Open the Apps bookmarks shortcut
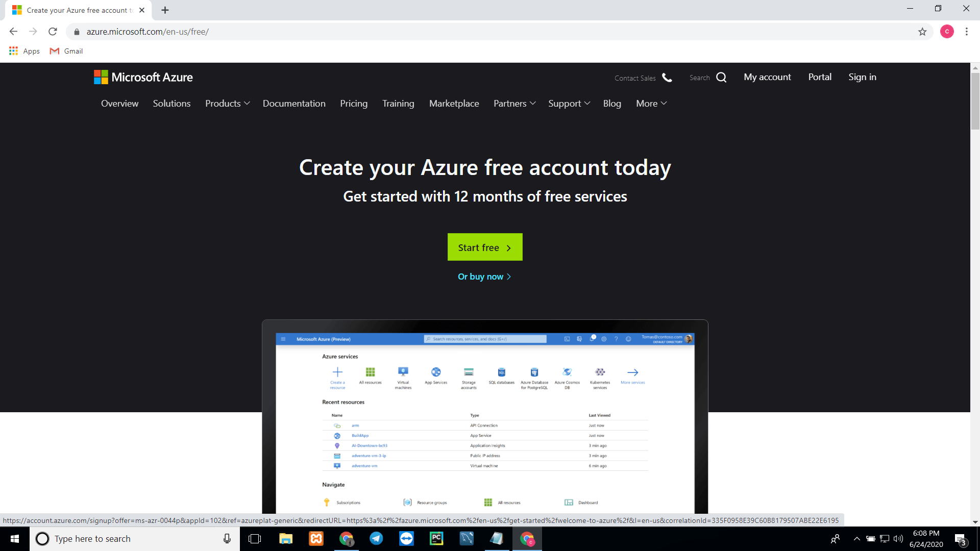 (x=24, y=51)
